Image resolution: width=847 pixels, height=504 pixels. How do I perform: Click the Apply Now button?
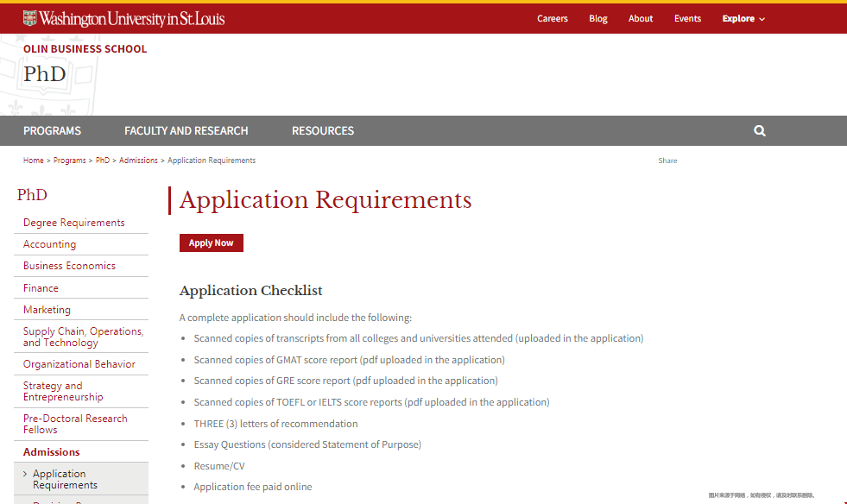click(x=212, y=243)
